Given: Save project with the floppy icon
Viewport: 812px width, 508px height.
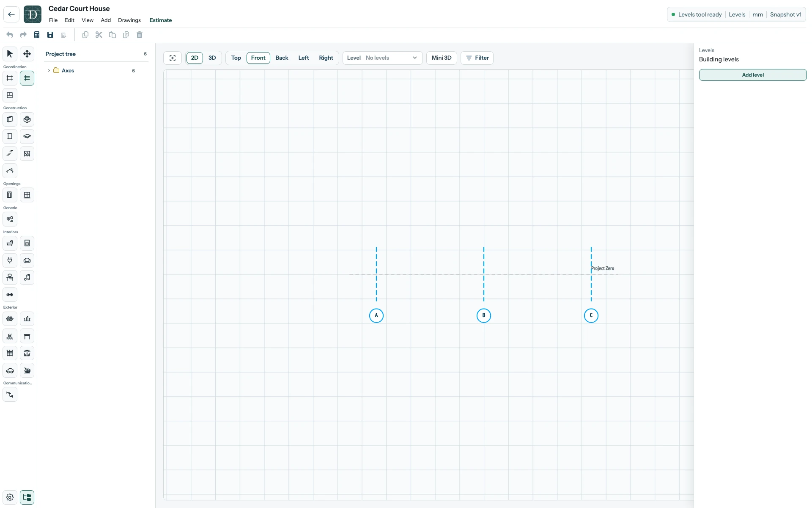Looking at the screenshot, I should pyautogui.click(x=50, y=35).
